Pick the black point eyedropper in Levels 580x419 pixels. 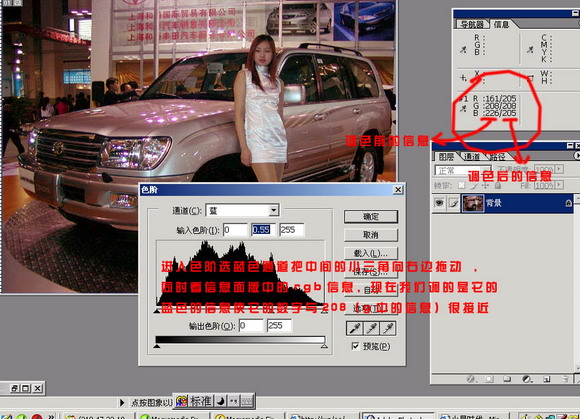[x=354, y=328]
